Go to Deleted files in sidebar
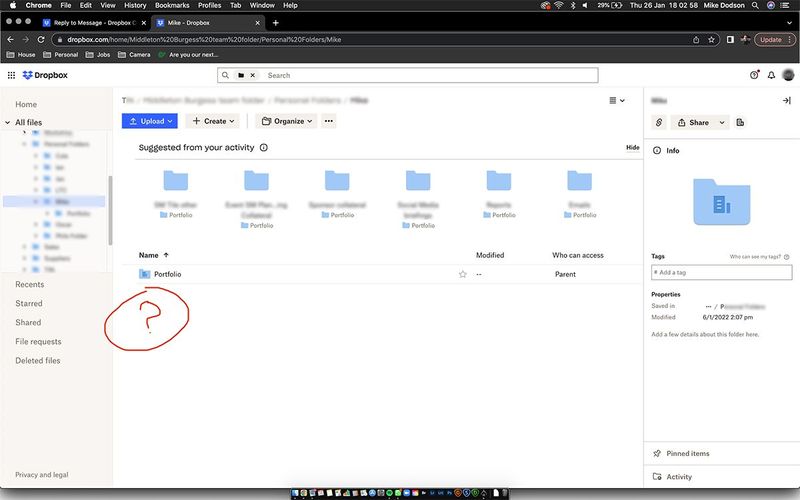800x500 pixels. 37,361
